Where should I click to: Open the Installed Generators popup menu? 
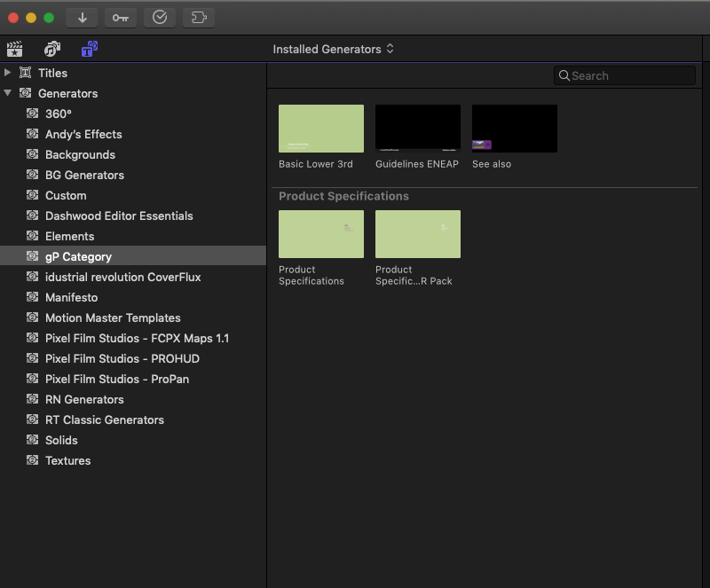tap(334, 49)
